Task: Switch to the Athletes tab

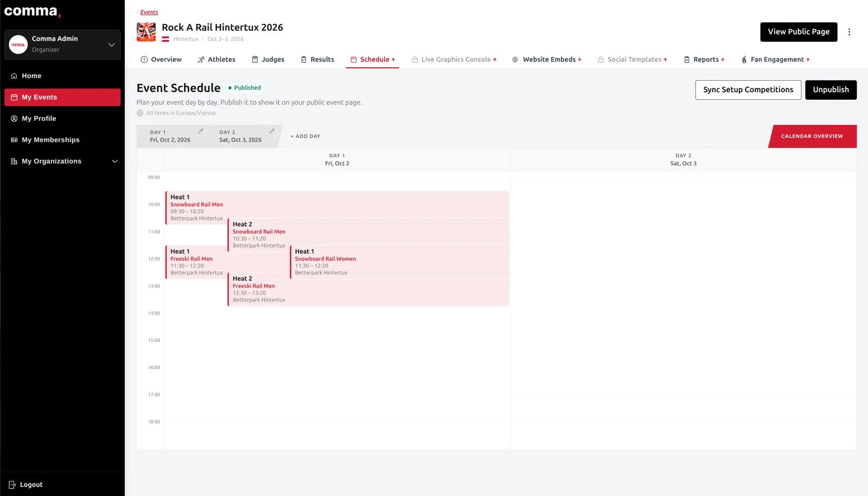Action: click(216, 60)
